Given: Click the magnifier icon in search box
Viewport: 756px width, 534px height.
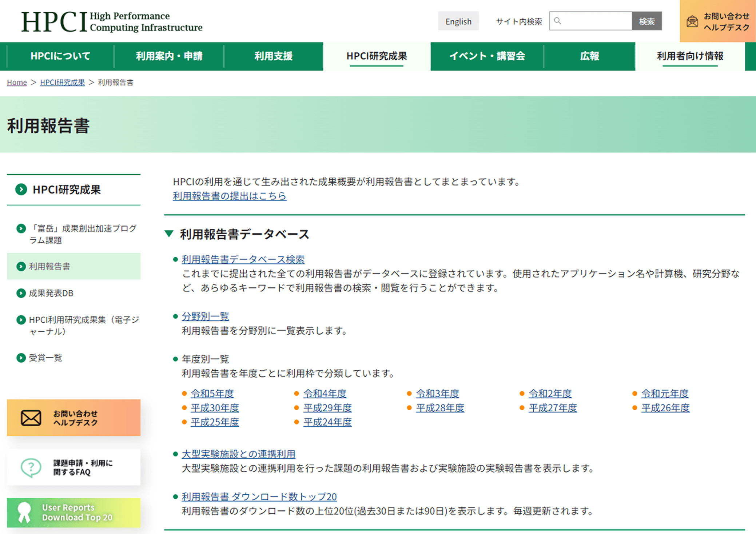Looking at the screenshot, I should (x=557, y=21).
